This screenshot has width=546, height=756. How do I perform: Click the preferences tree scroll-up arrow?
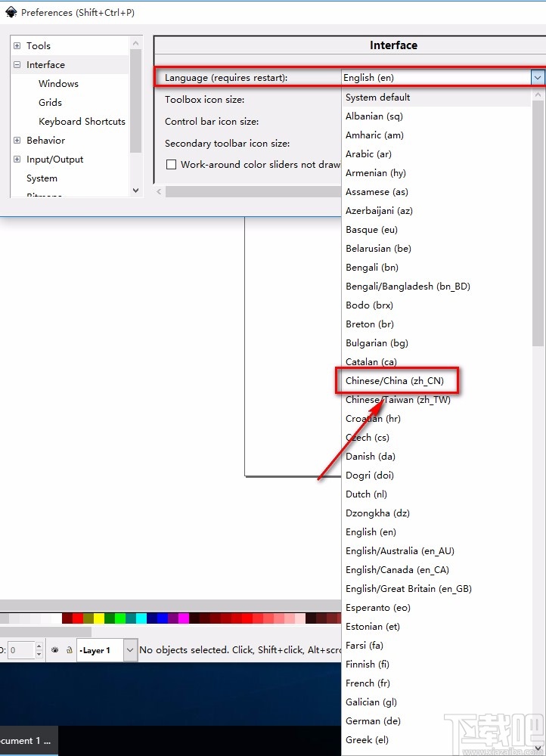[136, 43]
